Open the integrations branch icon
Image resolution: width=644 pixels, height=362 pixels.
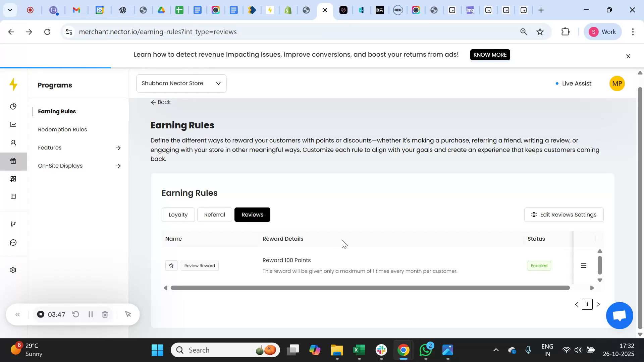(x=13, y=224)
